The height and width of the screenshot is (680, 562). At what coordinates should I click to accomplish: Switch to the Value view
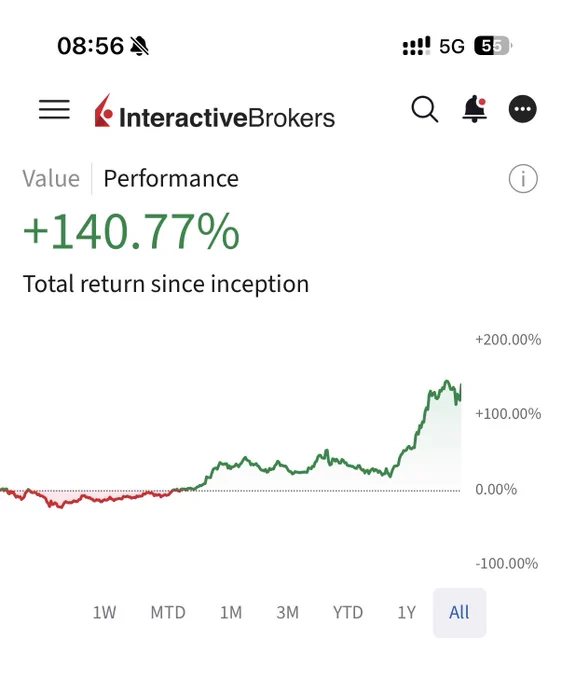51,179
